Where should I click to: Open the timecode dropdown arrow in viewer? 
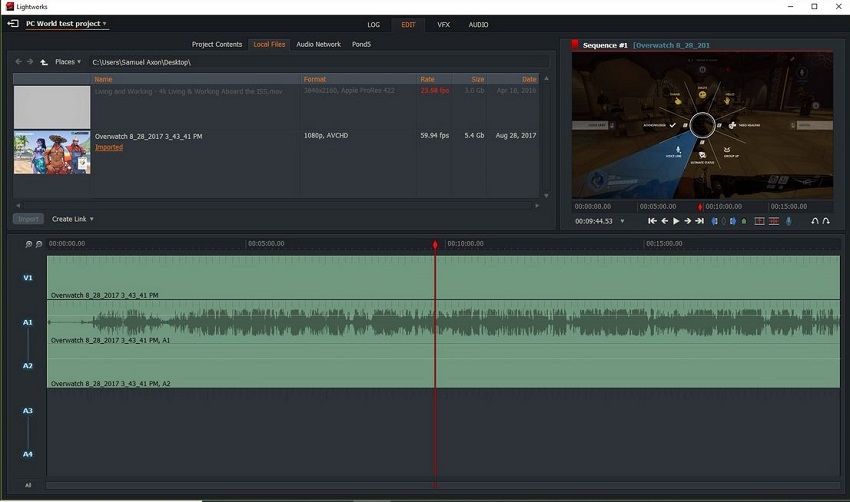(x=622, y=221)
